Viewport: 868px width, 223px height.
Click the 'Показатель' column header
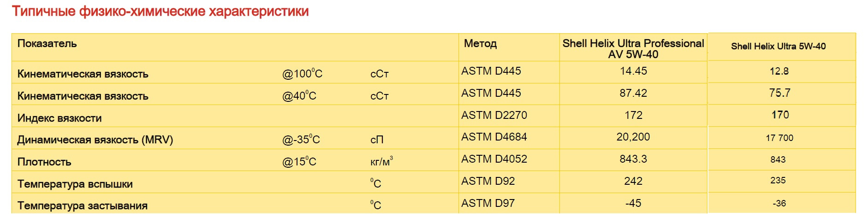point(47,44)
